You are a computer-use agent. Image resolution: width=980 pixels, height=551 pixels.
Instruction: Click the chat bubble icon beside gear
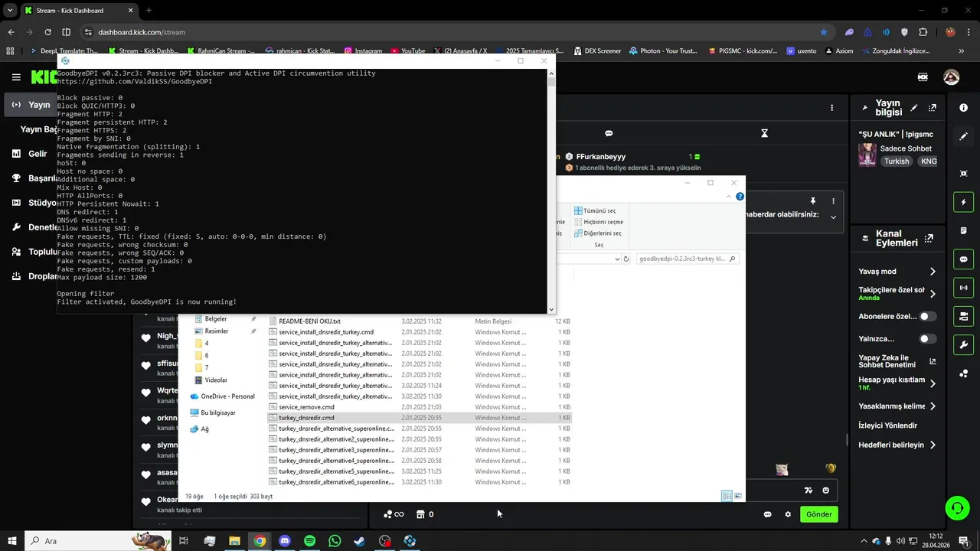pos(767,514)
